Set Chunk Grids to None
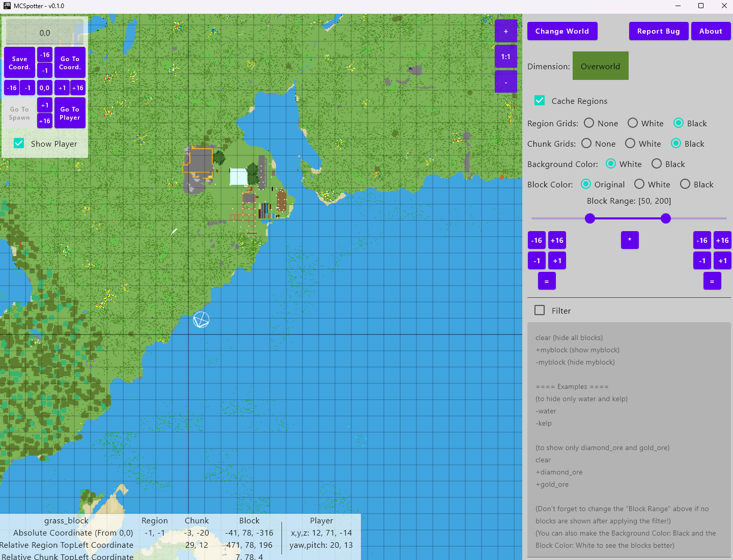Viewport: 733px width, 560px height. tap(586, 143)
